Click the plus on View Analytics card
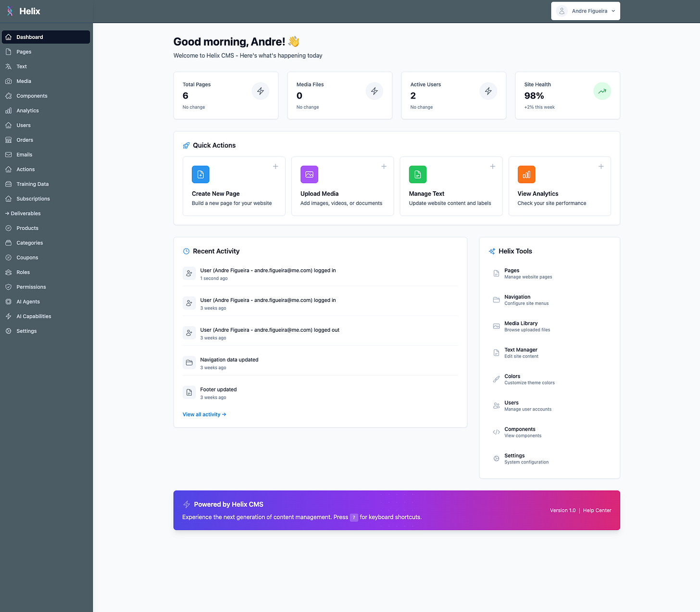700x612 pixels. 601,166
